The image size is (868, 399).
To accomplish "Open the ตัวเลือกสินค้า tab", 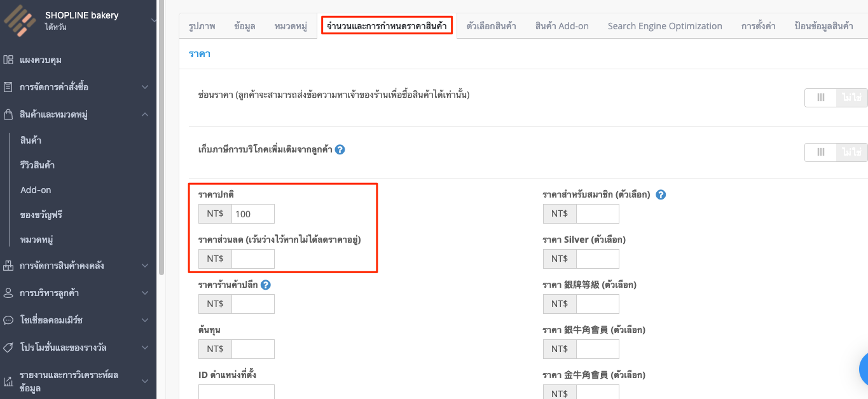I will (x=491, y=26).
